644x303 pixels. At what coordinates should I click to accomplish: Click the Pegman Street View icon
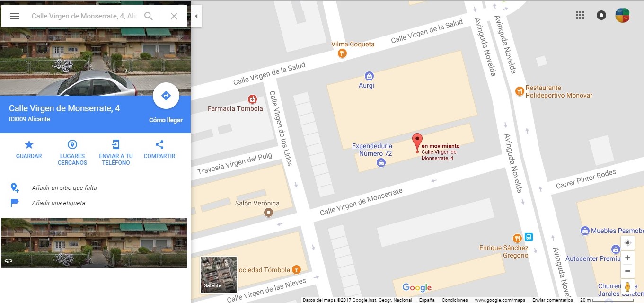click(627, 287)
